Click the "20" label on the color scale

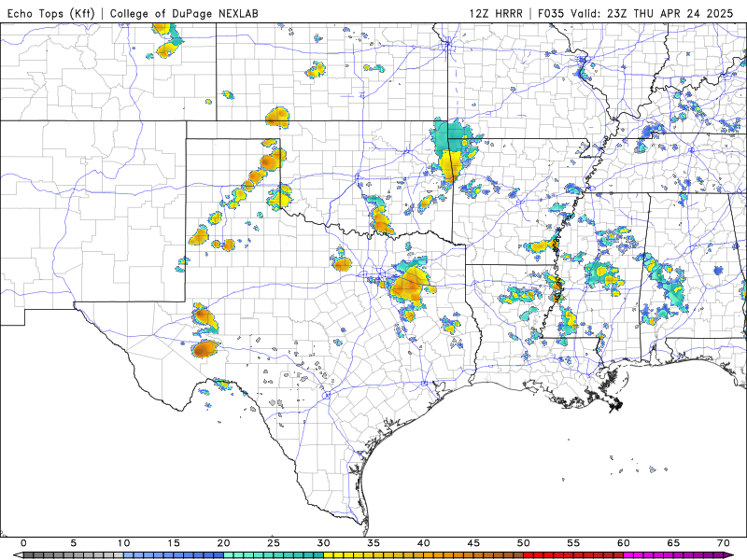(x=223, y=543)
